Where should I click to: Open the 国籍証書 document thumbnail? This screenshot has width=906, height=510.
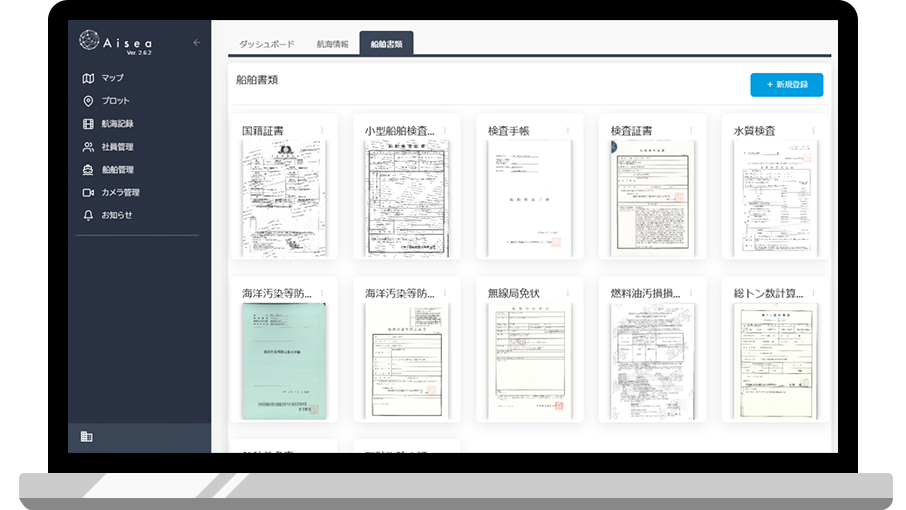pyautogui.click(x=284, y=199)
